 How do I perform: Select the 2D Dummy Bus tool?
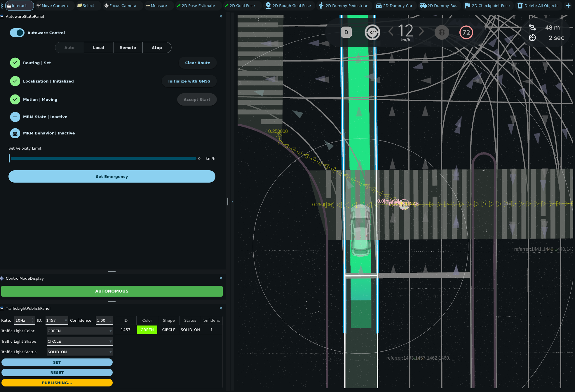(438, 6)
